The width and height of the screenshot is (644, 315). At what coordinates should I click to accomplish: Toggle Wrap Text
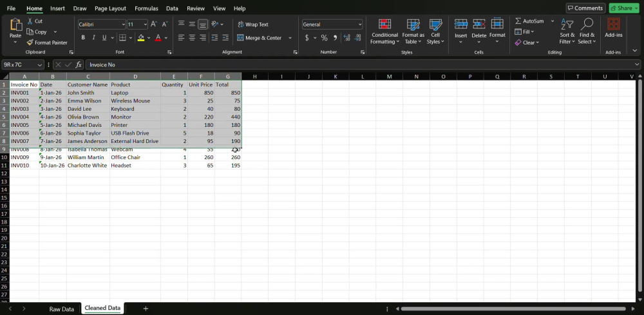(x=253, y=24)
